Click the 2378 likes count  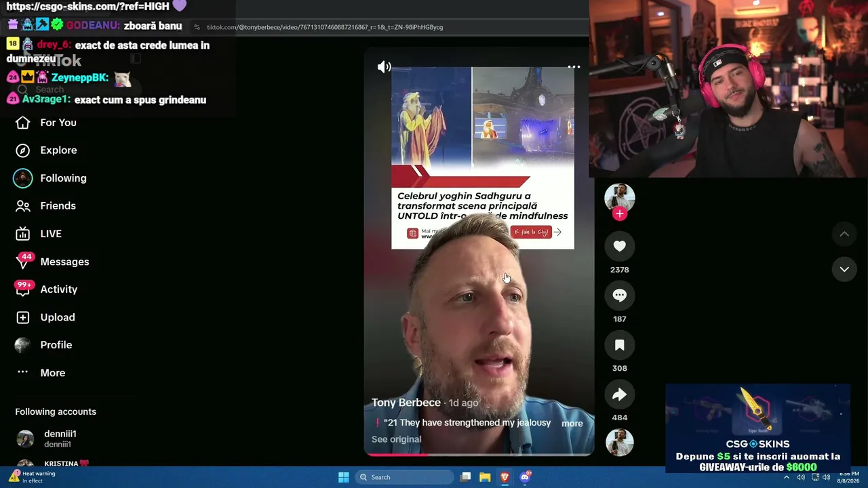(619, 270)
